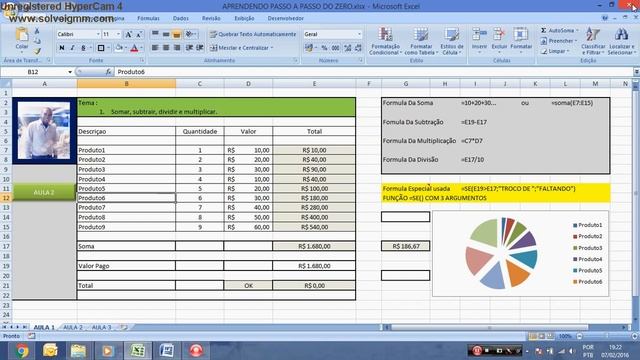Open the AULA 3 sheet tab
Image resolution: width=640 pixels, height=360 pixels.
tap(101, 327)
